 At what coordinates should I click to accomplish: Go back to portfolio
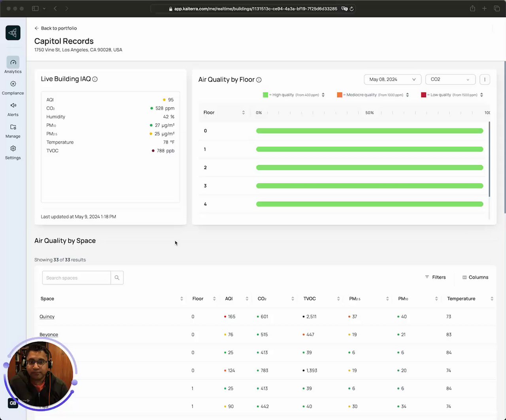pyautogui.click(x=56, y=28)
